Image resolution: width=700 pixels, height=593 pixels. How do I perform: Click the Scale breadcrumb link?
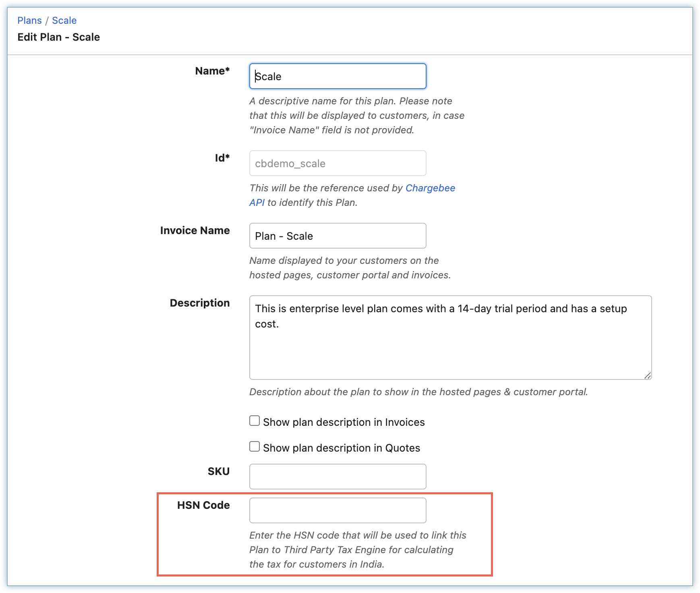[64, 21]
